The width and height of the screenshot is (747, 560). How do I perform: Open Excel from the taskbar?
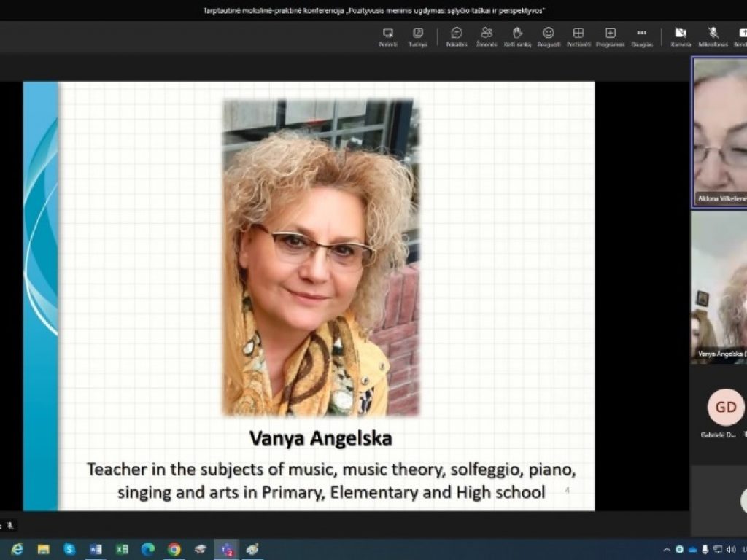pos(122,550)
